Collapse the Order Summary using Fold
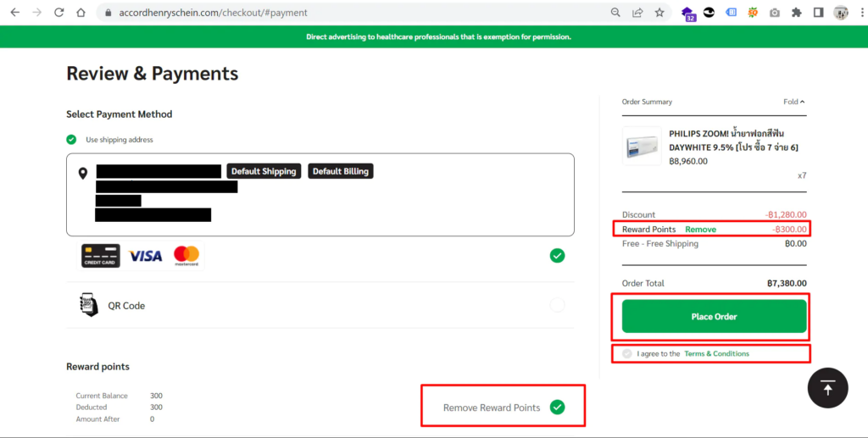 click(794, 102)
